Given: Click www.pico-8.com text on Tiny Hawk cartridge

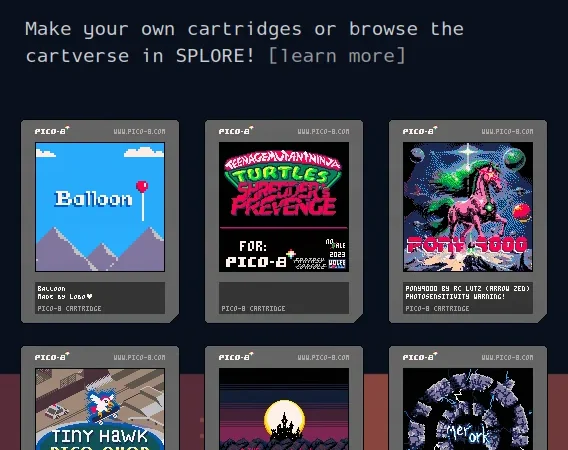Looking at the screenshot, I should (139, 358).
